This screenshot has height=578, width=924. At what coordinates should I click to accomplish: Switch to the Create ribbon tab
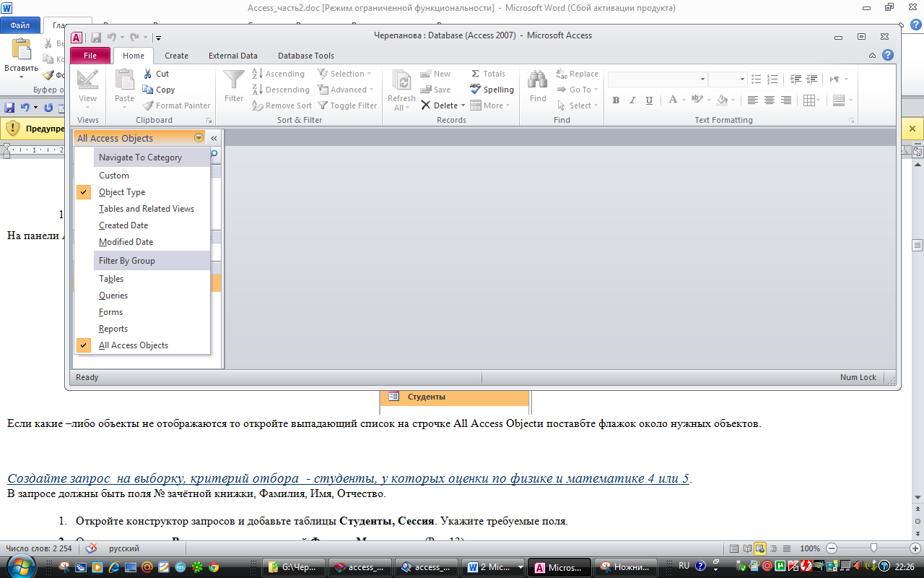coord(176,56)
